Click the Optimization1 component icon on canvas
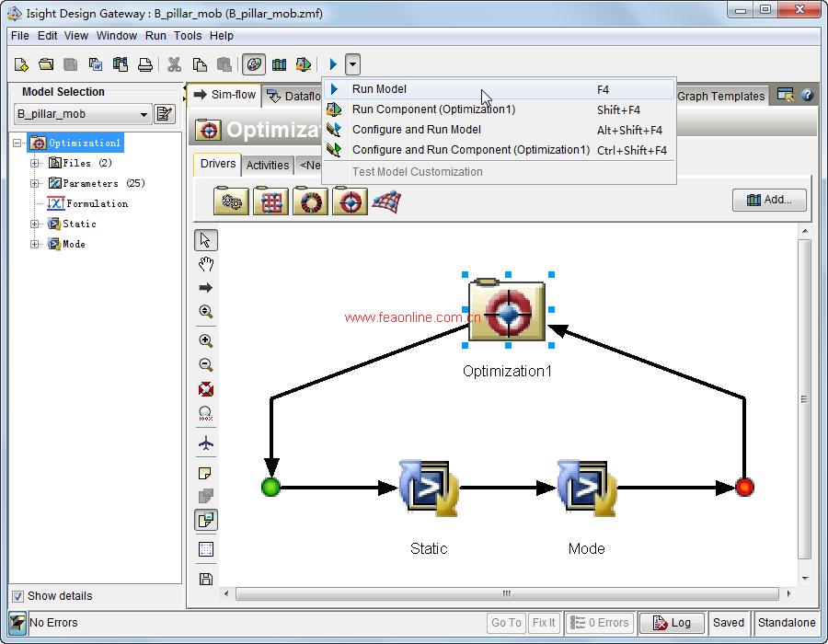The image size is (828, 644). (x=506, y=312)
